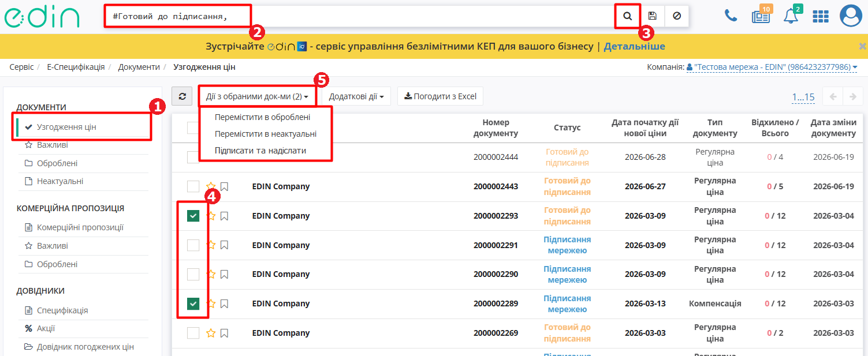Viewport: 868px width, 356px height.
Task: Choose 'Перемістити в неактуальні' from the menu
Action: click(x=266, y=134)
